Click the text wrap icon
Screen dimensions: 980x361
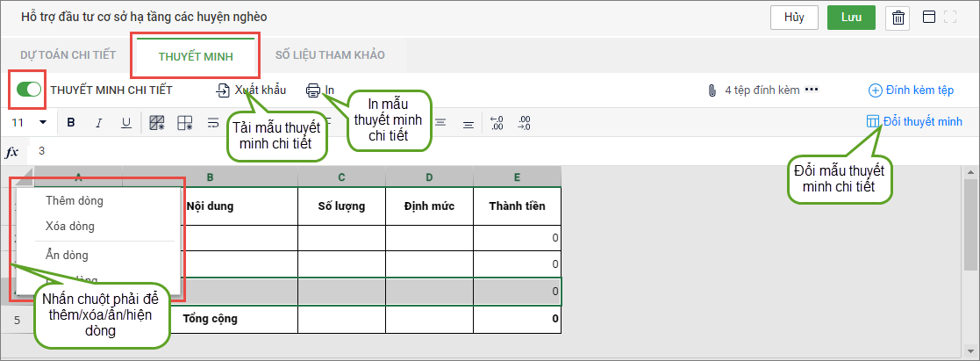[213, 122]
